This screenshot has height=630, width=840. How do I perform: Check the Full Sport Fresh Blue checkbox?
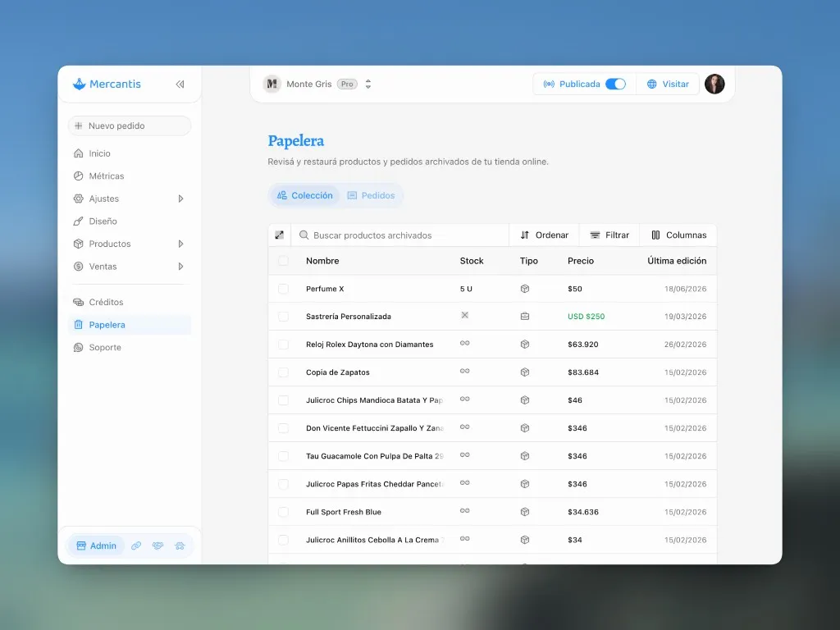coord(283,512)
